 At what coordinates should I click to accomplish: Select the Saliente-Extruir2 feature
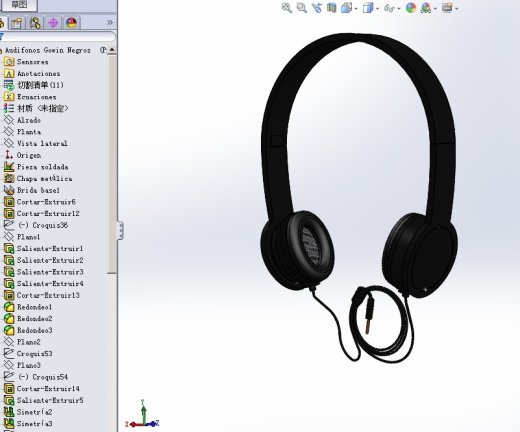[50, 260]
